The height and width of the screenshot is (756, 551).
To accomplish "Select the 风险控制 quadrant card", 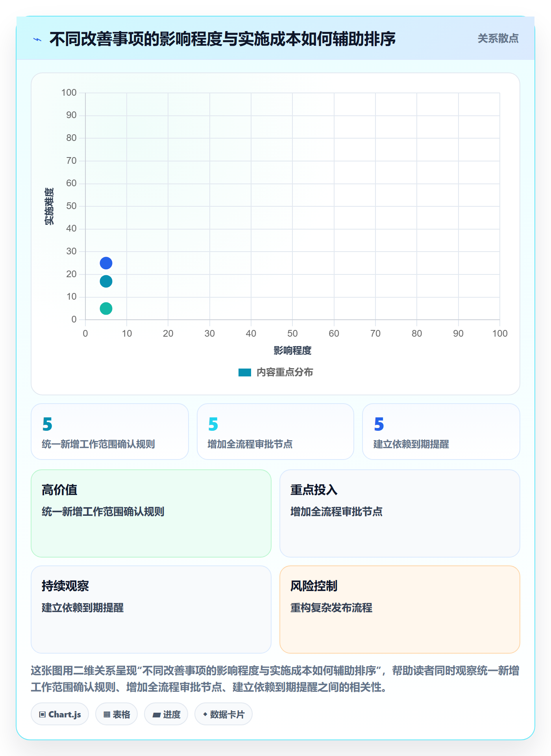I will coord(400,610).
